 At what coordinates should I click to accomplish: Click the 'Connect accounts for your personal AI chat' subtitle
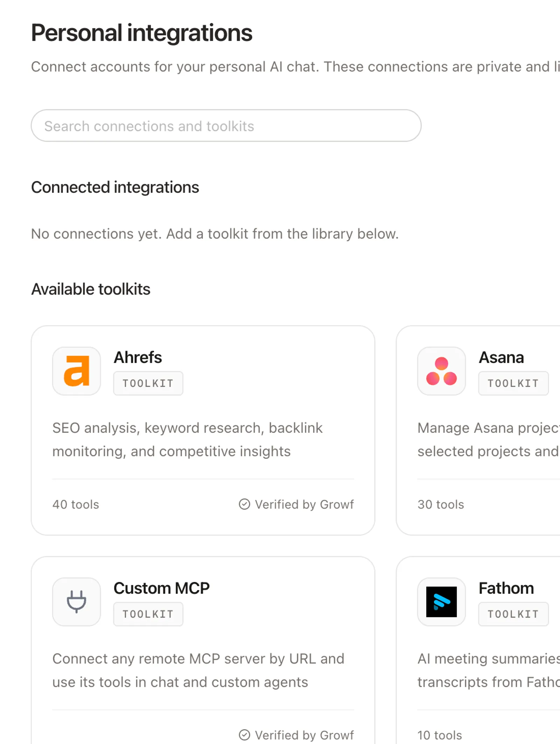point(295,67)
